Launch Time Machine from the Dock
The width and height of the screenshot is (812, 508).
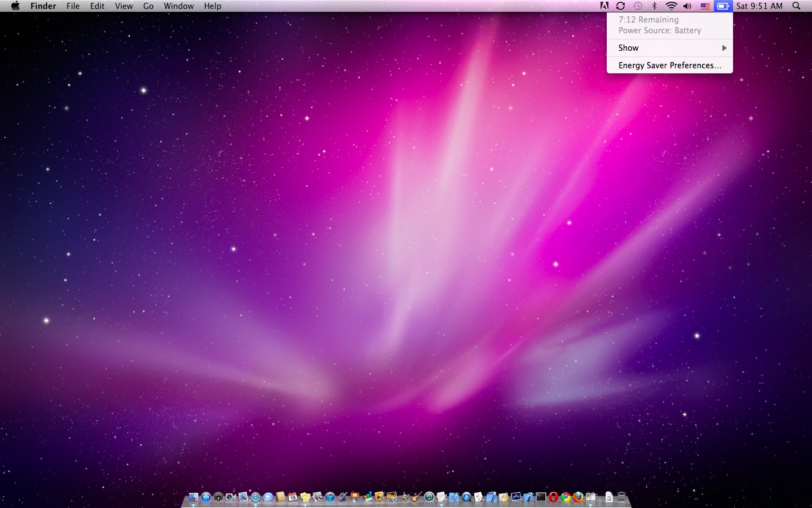pyautogui.click(x=430, y=497)
